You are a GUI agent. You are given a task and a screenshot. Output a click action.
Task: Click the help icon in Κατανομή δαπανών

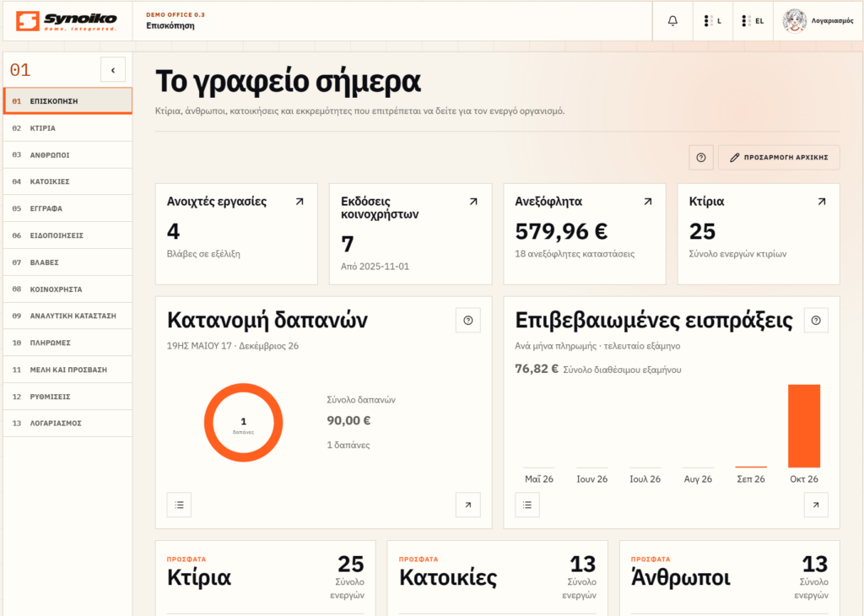pos(467,320)
